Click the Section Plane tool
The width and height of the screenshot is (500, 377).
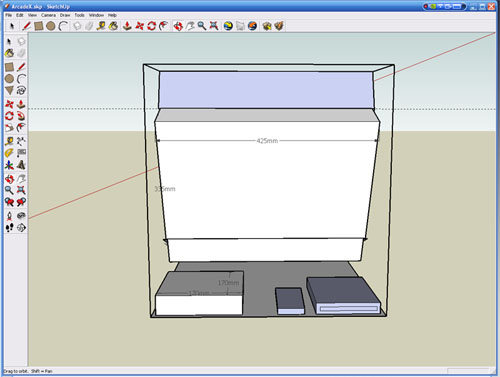pos(21,228)
